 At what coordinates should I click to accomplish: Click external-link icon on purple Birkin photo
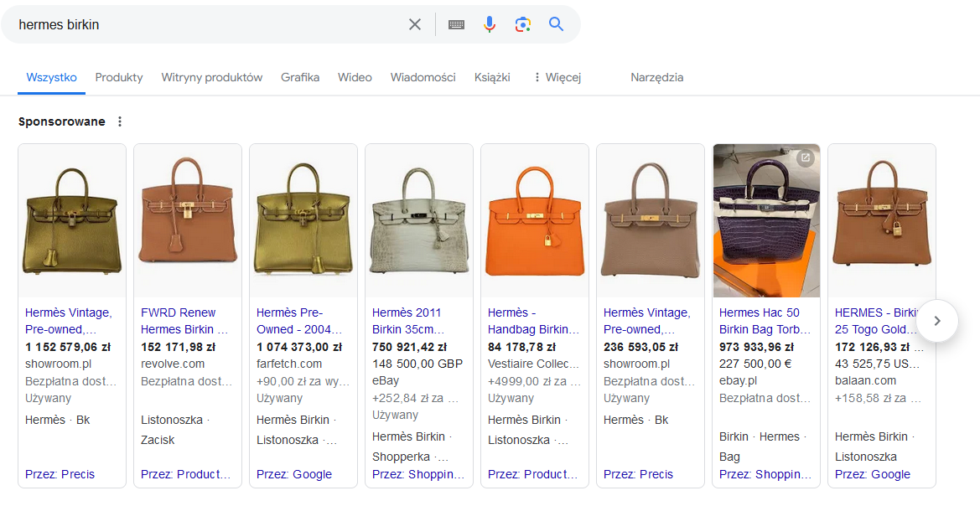click(x=805, y=157)
